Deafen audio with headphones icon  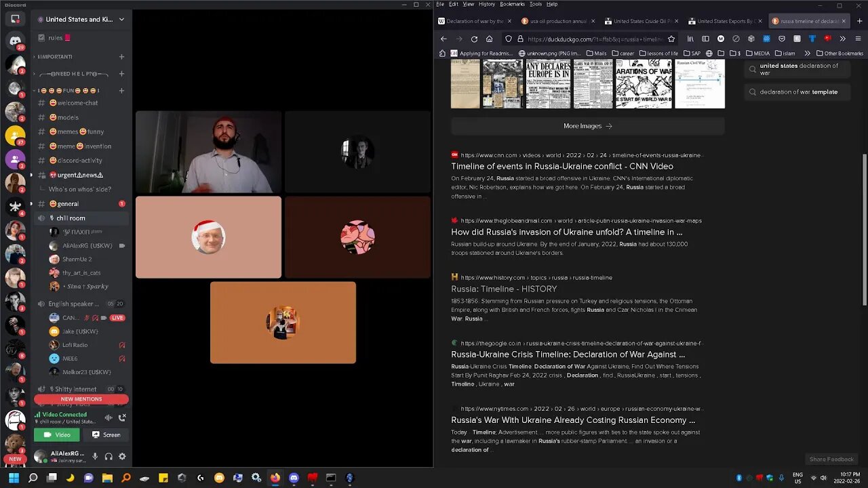(108, 456)
